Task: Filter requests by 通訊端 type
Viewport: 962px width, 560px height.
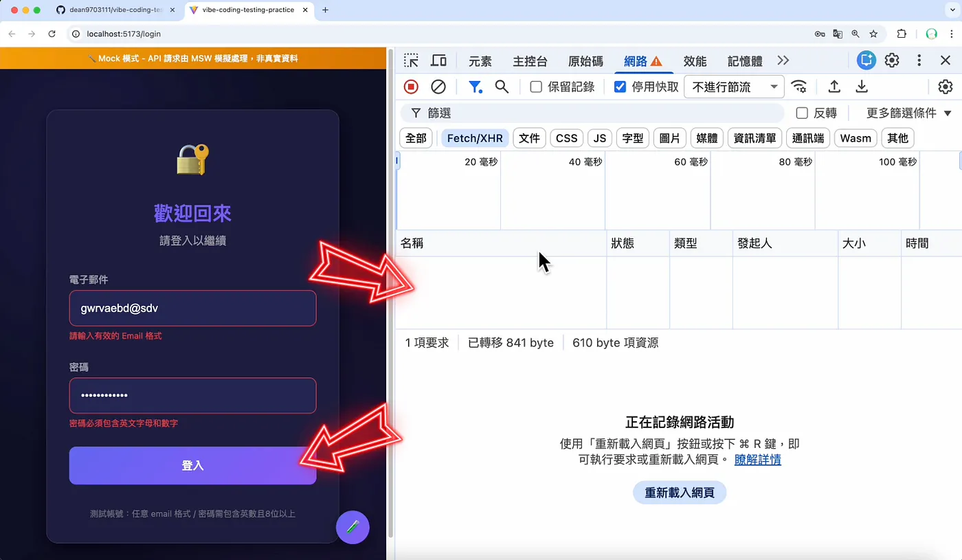Action: [x=808, y=138]
